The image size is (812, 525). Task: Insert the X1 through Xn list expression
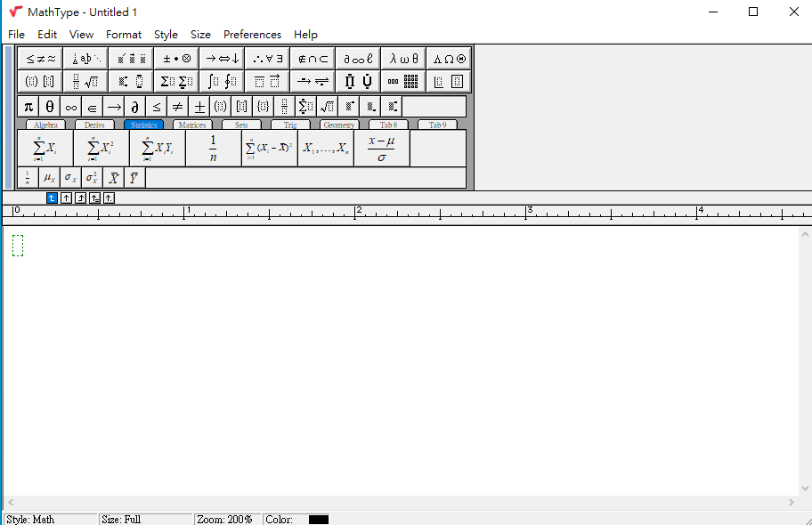point(326,148)
